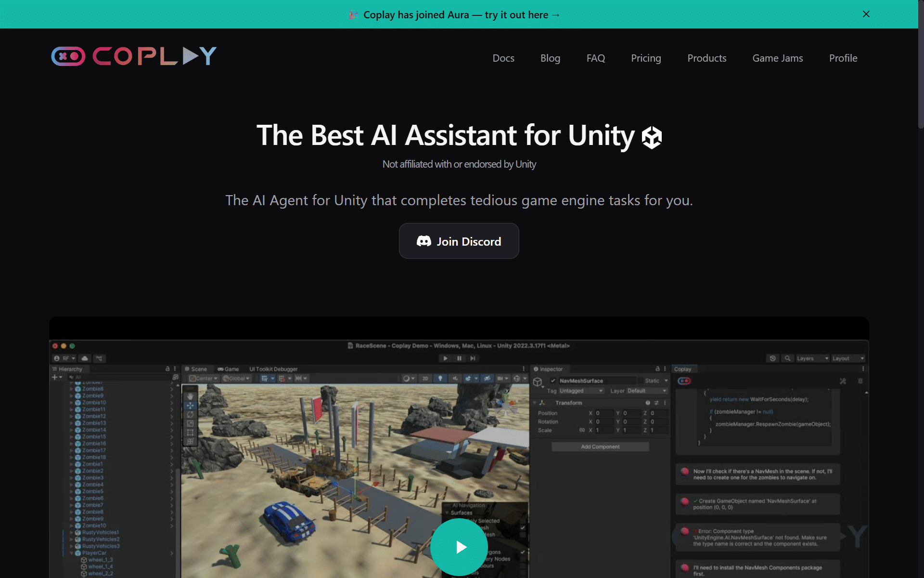
Task: Navigate to Game Jams
Action: click(x=778, y=58)
